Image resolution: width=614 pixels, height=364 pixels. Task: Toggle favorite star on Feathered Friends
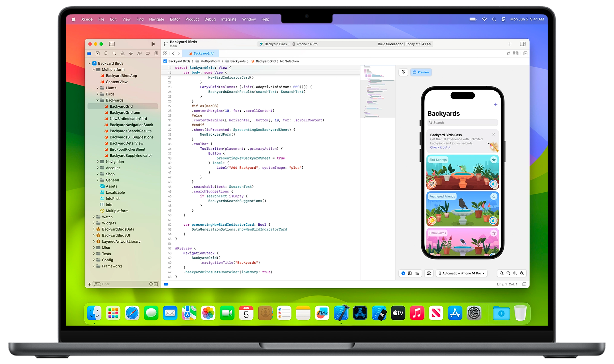tap(494, 196)
